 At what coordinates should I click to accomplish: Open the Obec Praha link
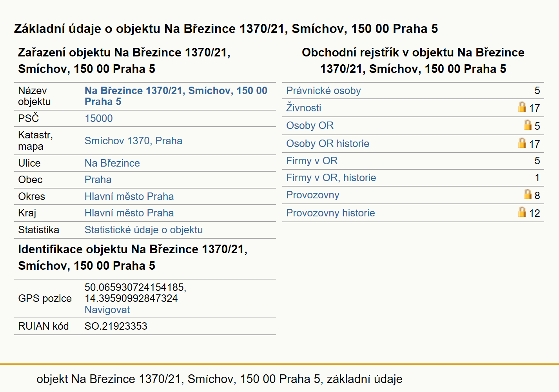click(x=98, y=180)
